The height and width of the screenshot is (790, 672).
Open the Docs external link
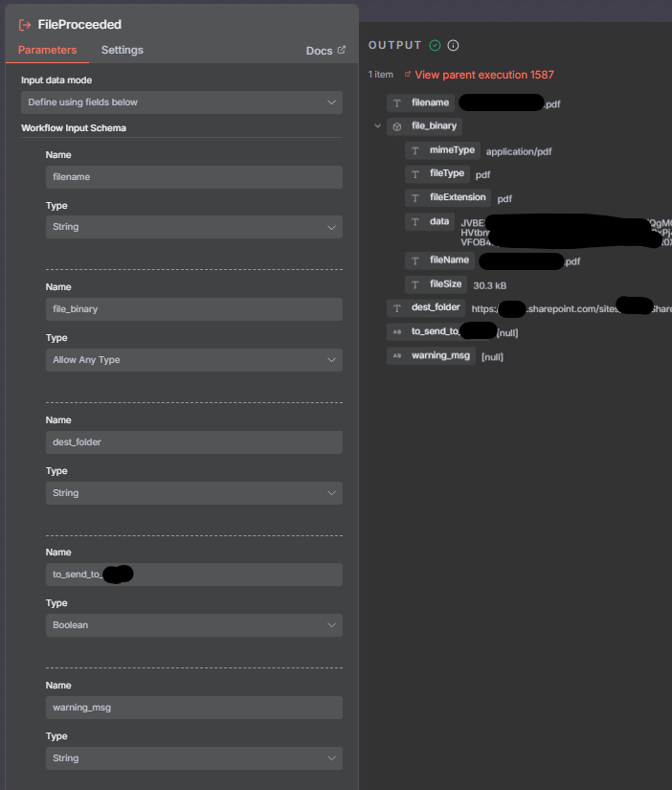(x=325, y=51)
